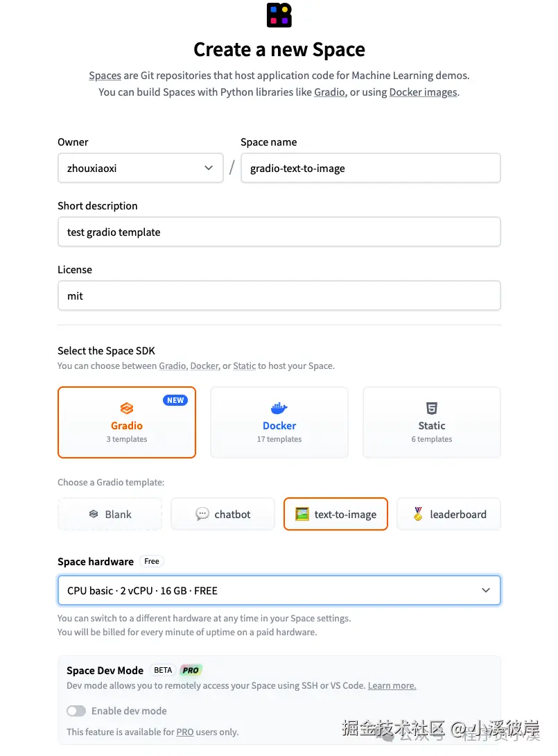Follow the Static link under Select the Space SDK
This screenshot has height=756, width=558.
click(244, 366)
